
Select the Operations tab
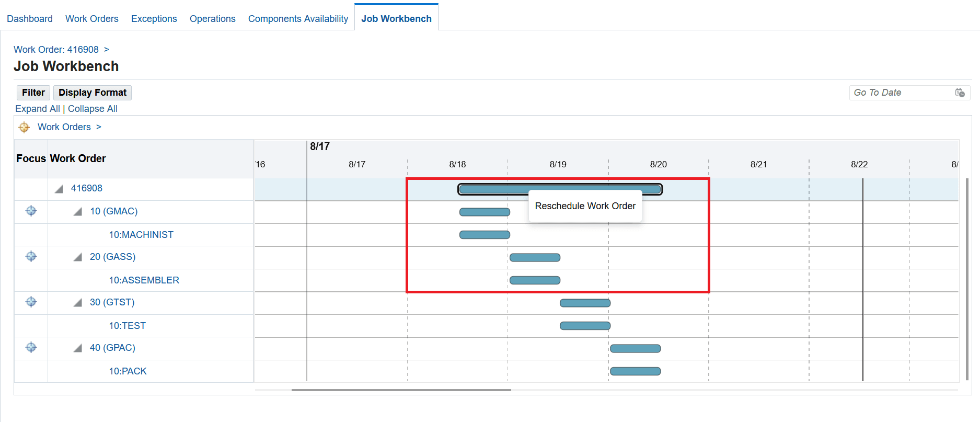click(213, 19)
